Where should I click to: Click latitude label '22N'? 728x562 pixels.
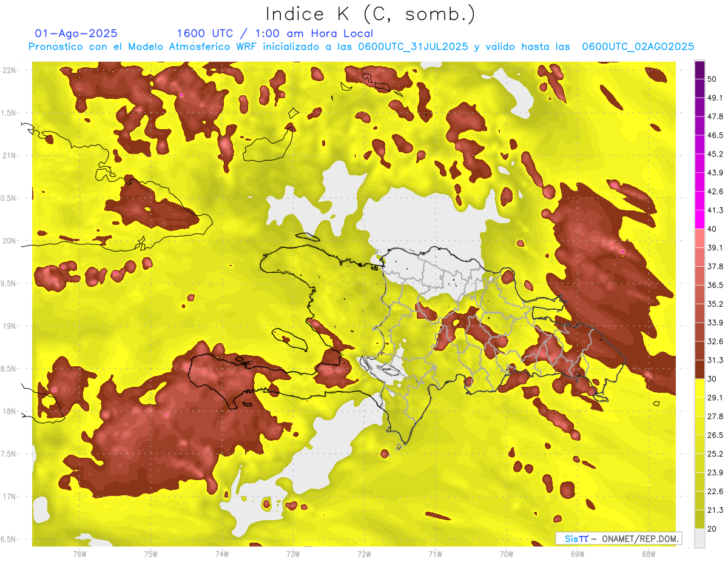pyautogui.click(x=9, y=70)
